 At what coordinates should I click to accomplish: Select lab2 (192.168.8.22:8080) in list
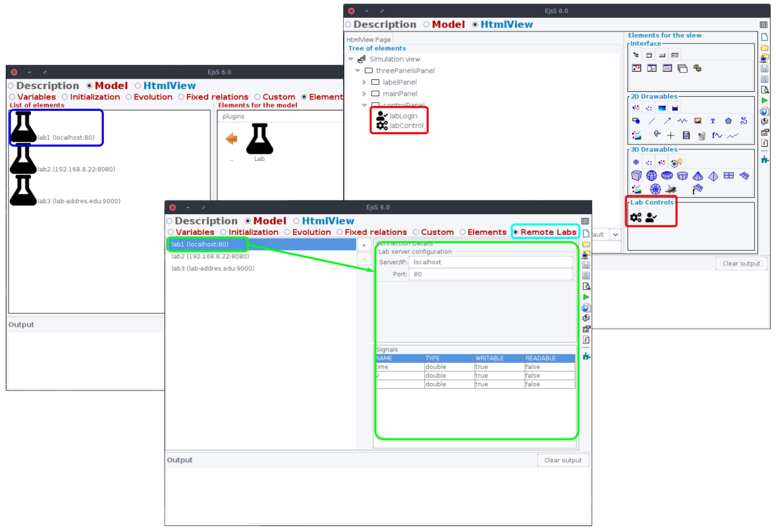click(210, 256)
